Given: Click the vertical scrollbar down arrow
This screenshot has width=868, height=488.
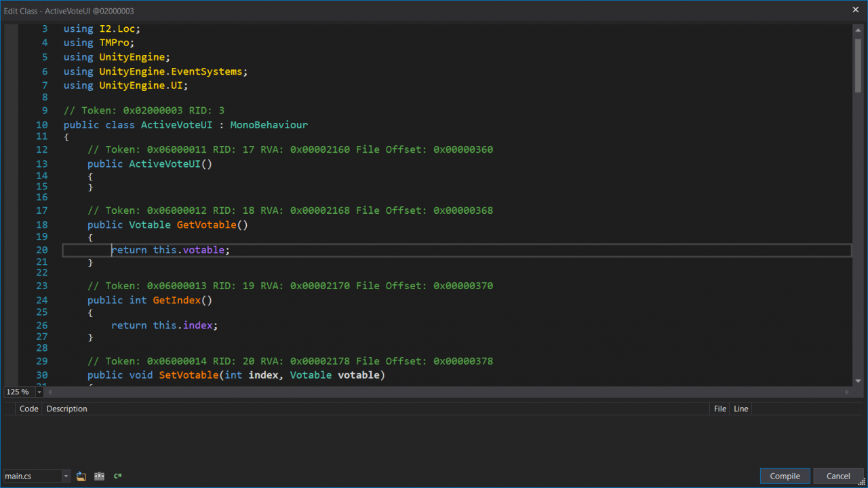Looking at the screenshot, I should [x=858, y=381].
